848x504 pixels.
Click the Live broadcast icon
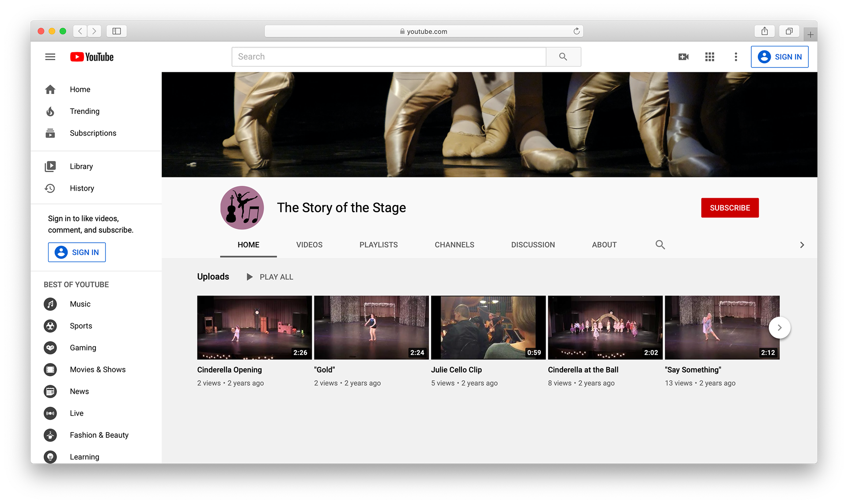pos(50,413)
